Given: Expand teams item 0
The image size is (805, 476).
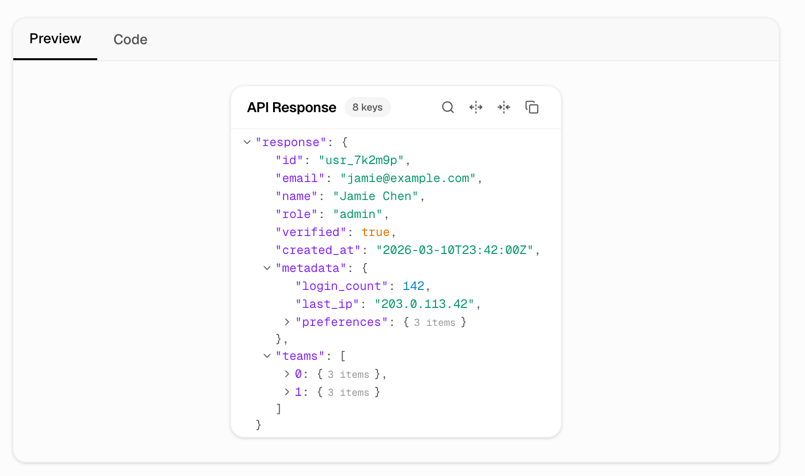Looking at the screenshot, I should tap(287, 374).
